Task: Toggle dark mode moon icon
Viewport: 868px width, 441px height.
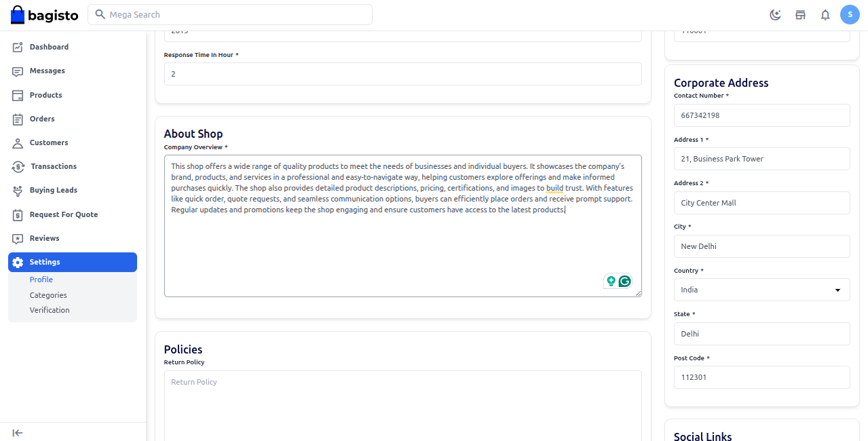Action: [775, 15]
